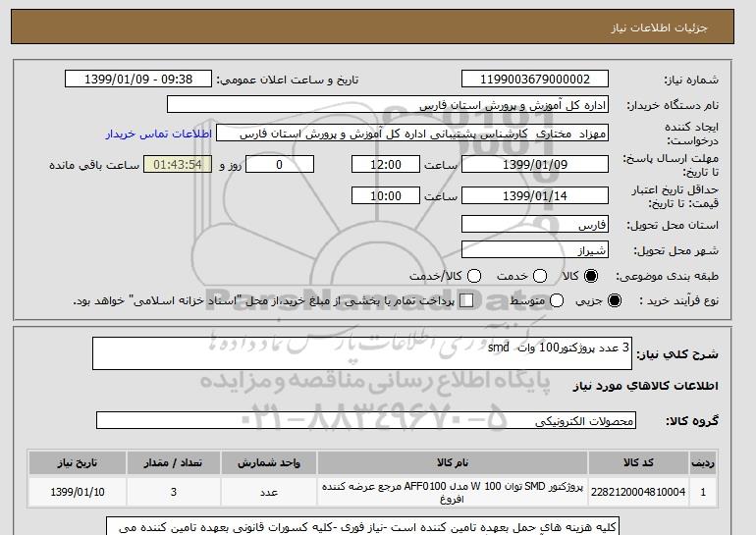Click the شرح کلی نیاز label
Image resolution: width=756 pixels, height=535 pixels.
pyautogui.click(x=677, y=354)
